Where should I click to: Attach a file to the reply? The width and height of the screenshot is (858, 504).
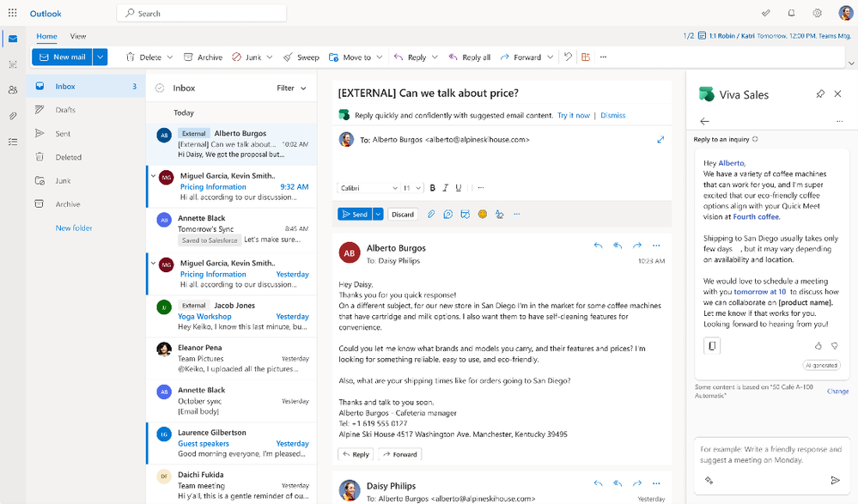pyautogui.click(x=431, y=215)
